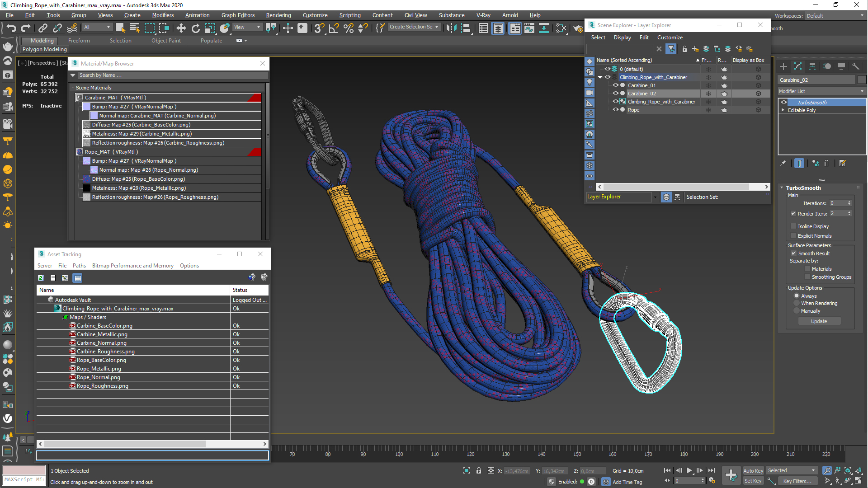Activate Select and Move tool
The height and width of the screenshot is (488, 868).
coord(181,28)
